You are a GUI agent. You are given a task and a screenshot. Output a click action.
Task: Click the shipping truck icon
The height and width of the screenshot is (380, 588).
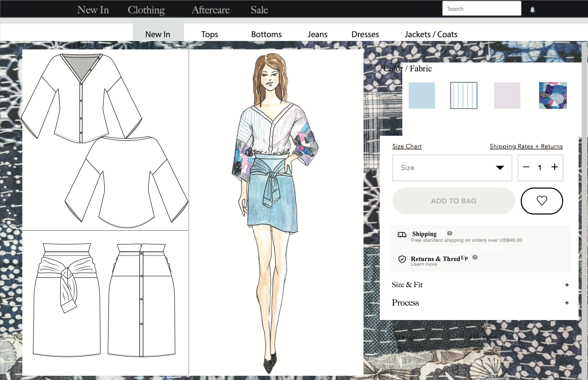pyautogui.click(x=402, y=235)
